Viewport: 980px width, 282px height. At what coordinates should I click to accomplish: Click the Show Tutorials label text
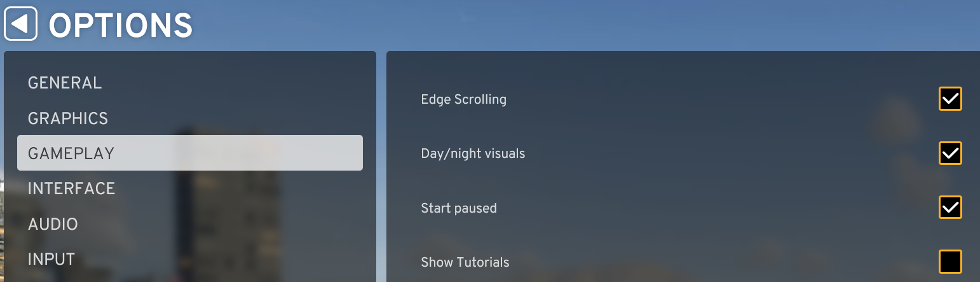point(465,262)
